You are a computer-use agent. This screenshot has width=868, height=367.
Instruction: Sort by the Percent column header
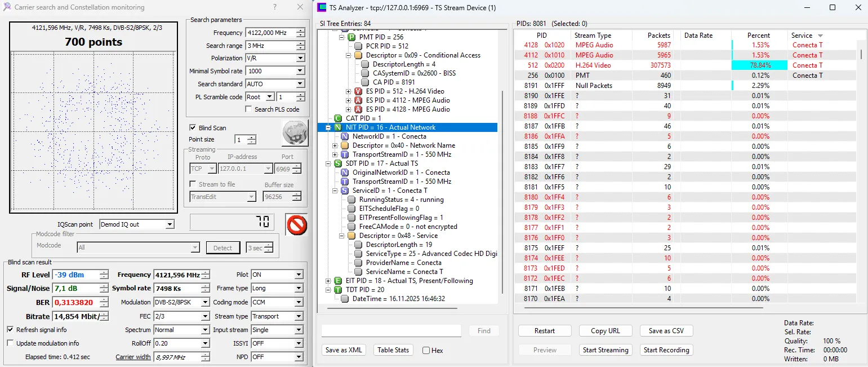pyautogui.click(x=758, y=36)
